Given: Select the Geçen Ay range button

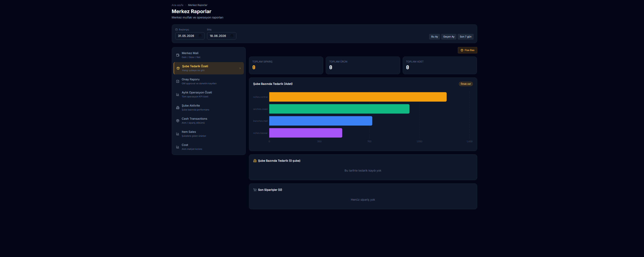Looking at the screenshot, I should click(449, 37).
